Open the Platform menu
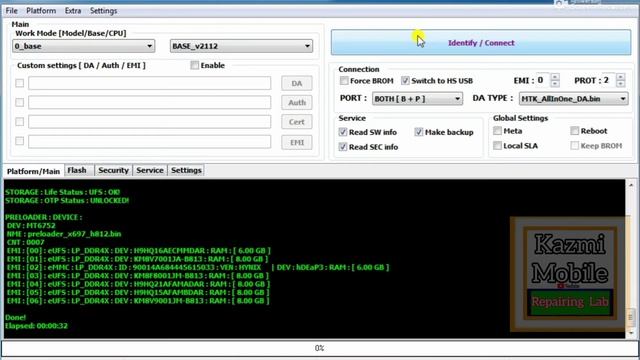640x360 pixels. (41, 11)
